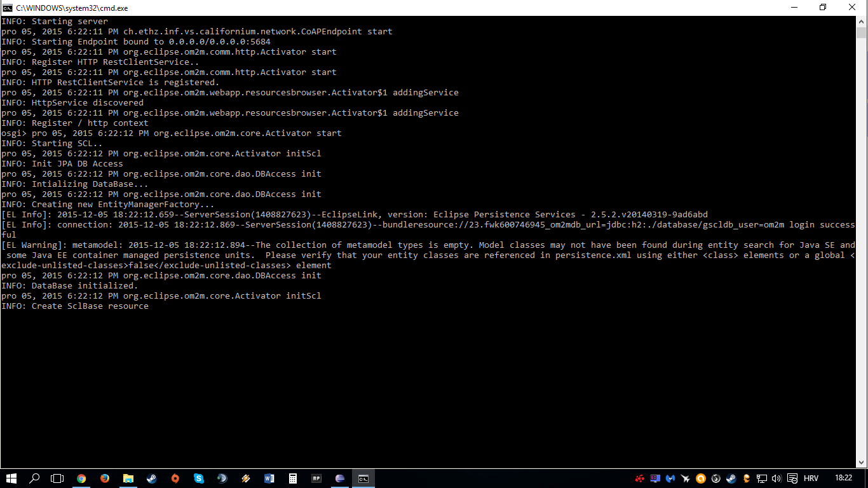
Task: Open the Windows Start menu
Action: (x=11, y=478)
